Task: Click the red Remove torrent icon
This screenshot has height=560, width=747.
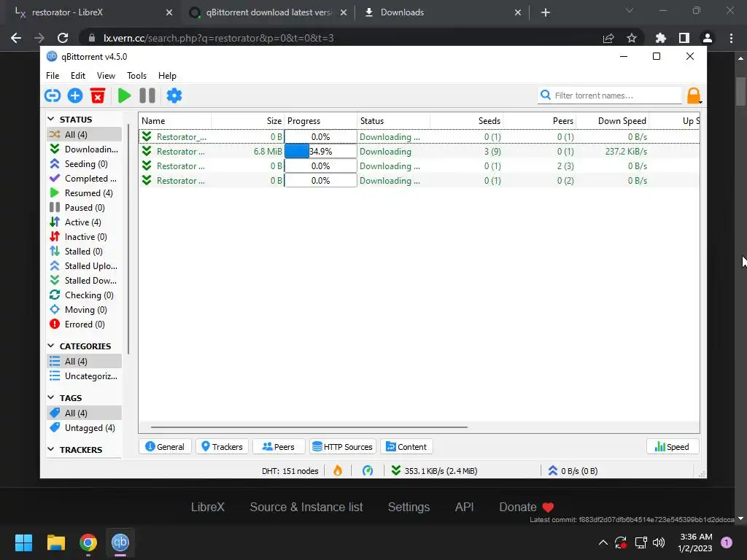Action: [98, 96]
